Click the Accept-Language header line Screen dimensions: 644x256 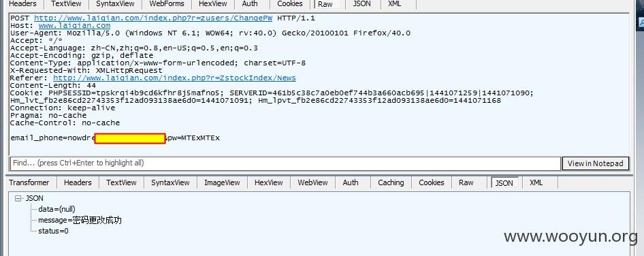coord(134,48)
